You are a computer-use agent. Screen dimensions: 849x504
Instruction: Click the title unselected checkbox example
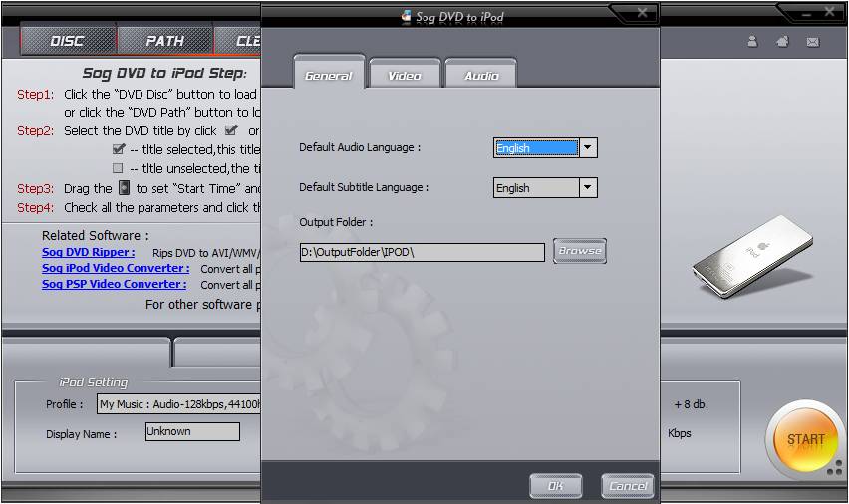coord(118,168)
